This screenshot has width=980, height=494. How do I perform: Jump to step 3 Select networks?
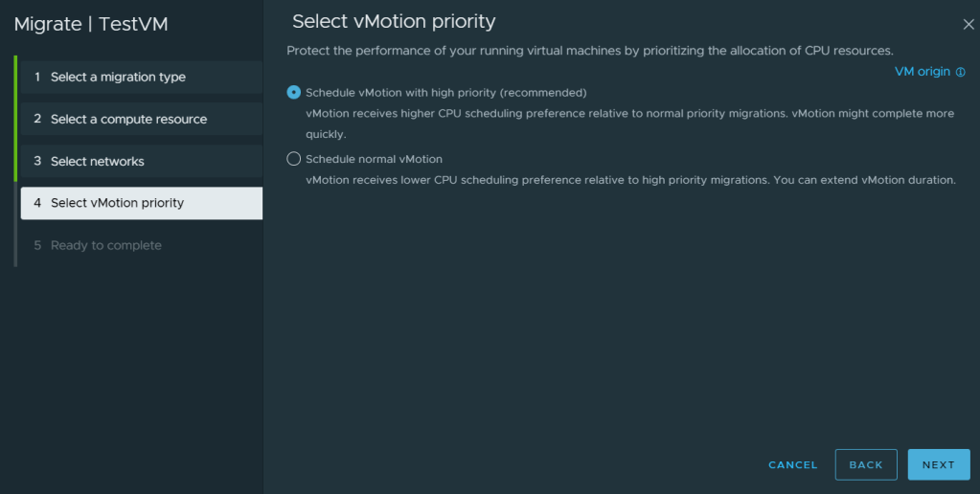pos(97,161)
